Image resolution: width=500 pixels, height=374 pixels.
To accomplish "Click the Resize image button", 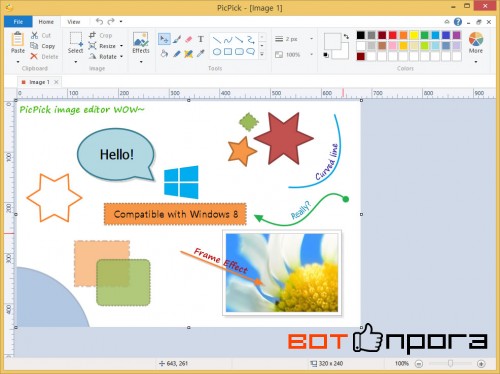I will click(102, 46).
